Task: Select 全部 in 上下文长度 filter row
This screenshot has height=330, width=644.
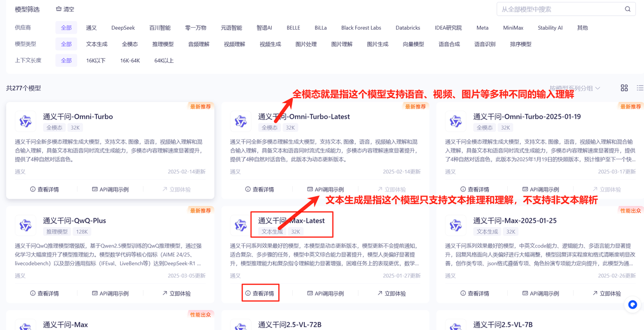Action: point(66,60)
